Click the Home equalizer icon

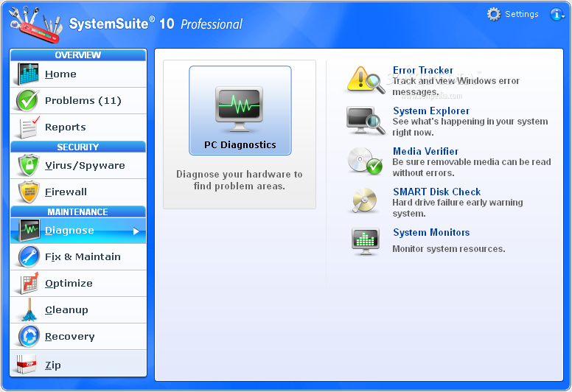(28, 74)
